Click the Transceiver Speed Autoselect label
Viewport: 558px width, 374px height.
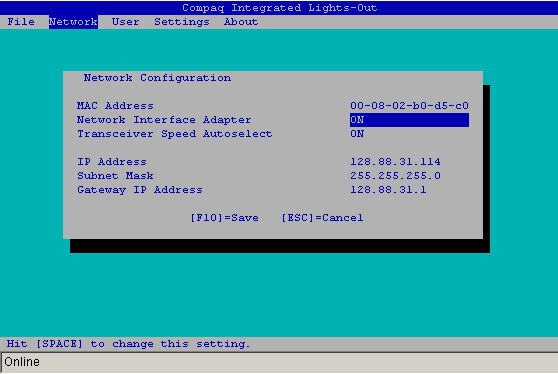point(174,134)
